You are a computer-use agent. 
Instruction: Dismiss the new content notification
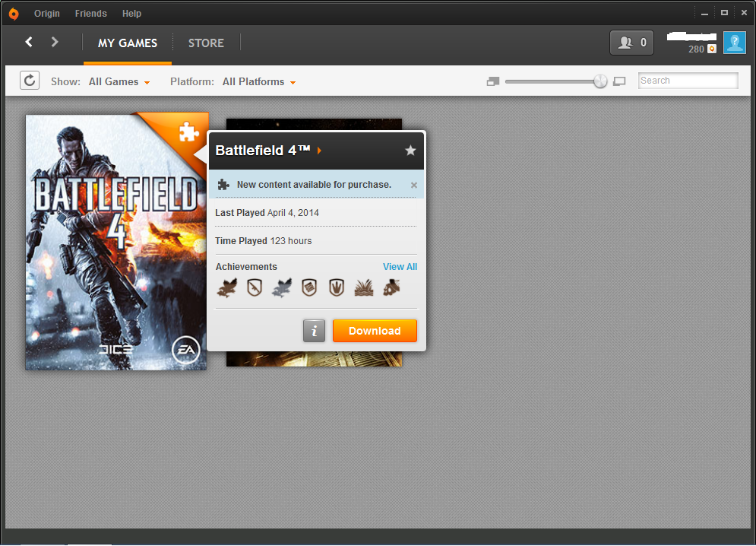413,185
